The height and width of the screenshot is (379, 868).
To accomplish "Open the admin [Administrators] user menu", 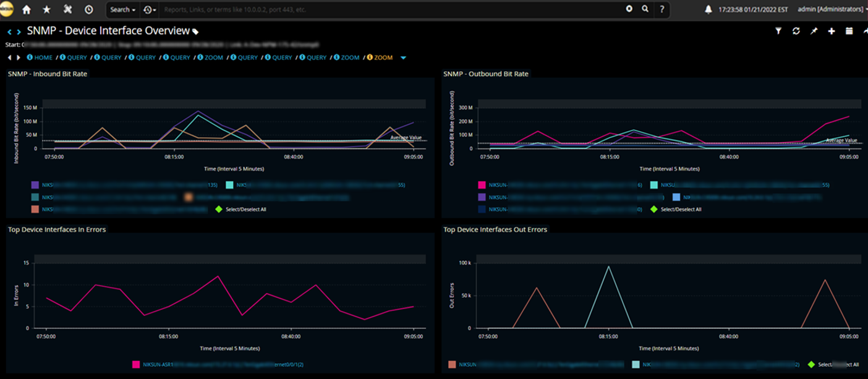I will pyautogui.click(x=832, y=10).
